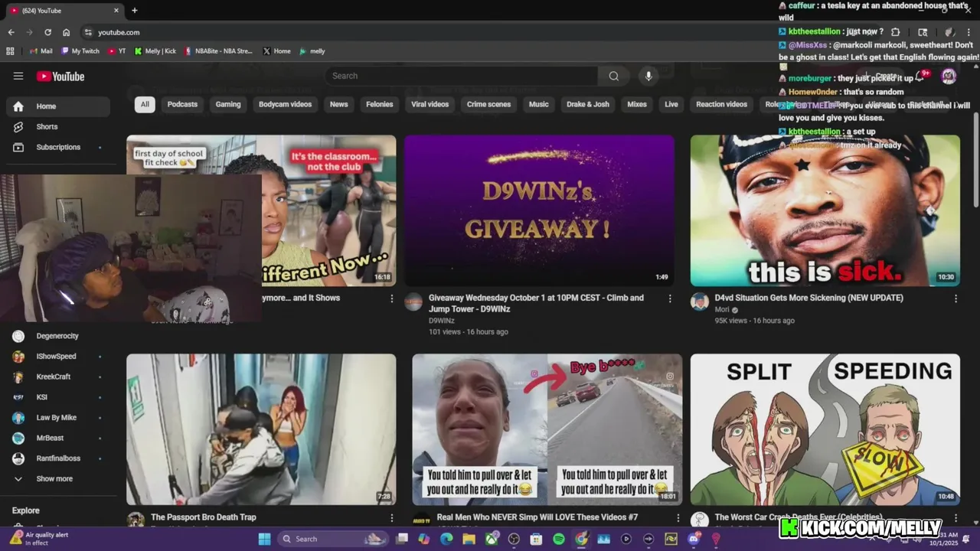The image size is (980, 551).
Task: Open options menu for Real Men NEVER Simp video
Action: click(678, 518)
